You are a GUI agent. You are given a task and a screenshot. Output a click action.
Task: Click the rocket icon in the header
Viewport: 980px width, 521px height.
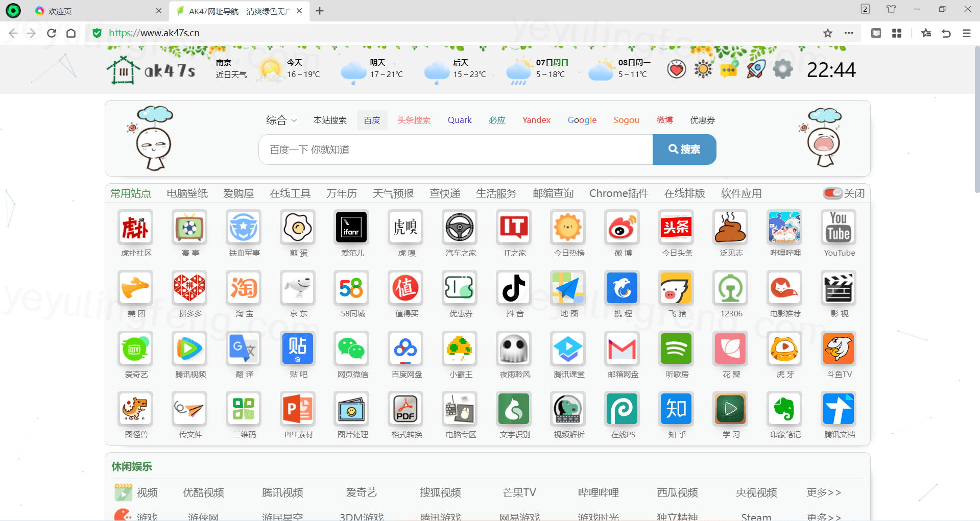coord(756,69)
